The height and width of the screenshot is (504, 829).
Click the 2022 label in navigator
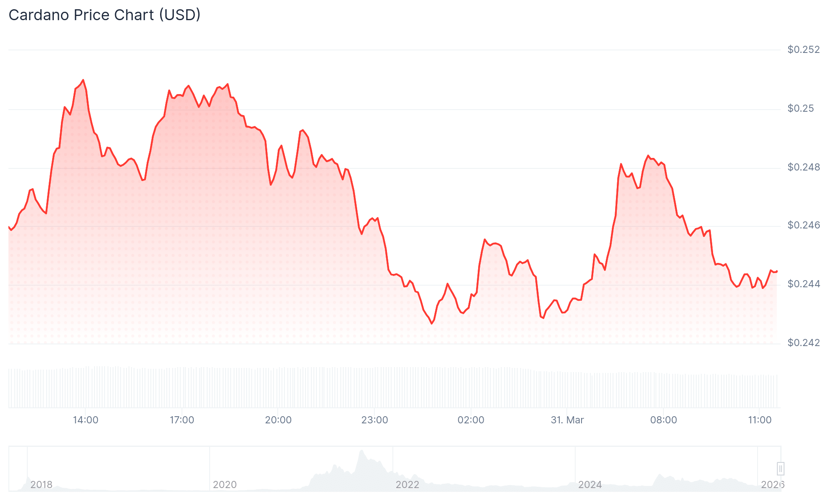[x=407, y=485]
